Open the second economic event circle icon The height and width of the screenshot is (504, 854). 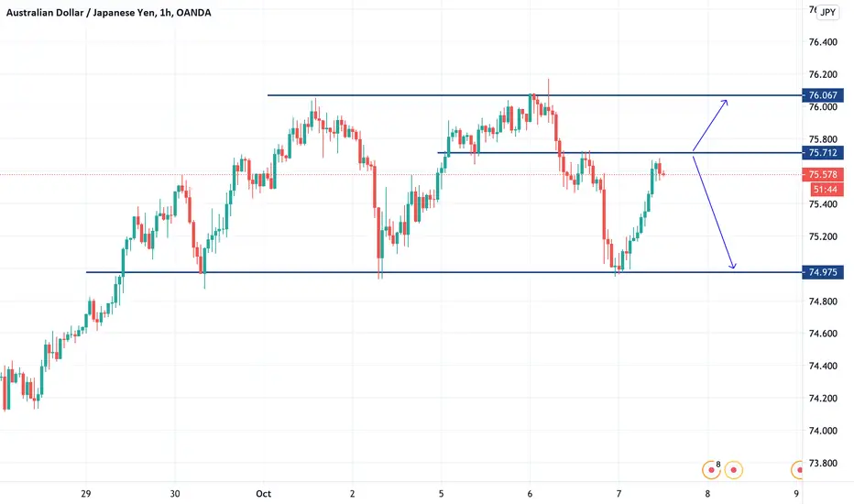[734, 470]
